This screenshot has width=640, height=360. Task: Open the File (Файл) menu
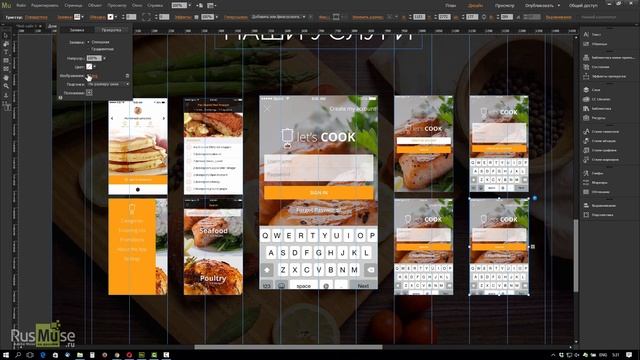pos(21,6)
